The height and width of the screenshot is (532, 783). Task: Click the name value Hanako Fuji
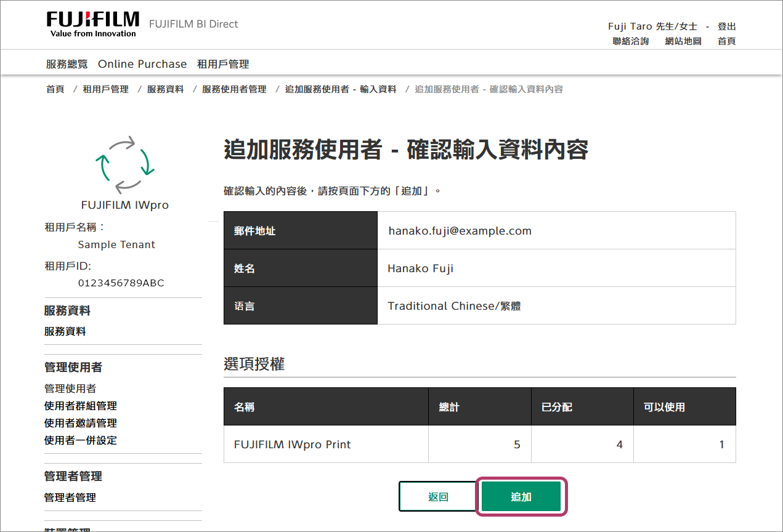pyautogui.click(x=421, y=268)
